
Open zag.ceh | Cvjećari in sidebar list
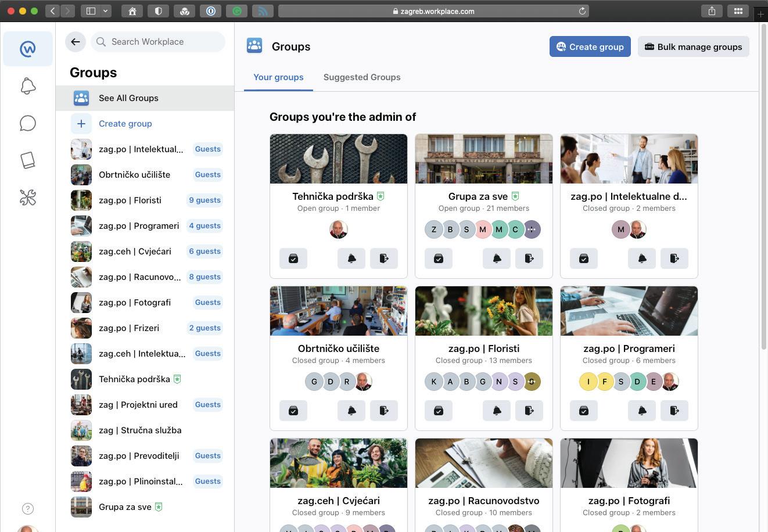tap(145, 251)
